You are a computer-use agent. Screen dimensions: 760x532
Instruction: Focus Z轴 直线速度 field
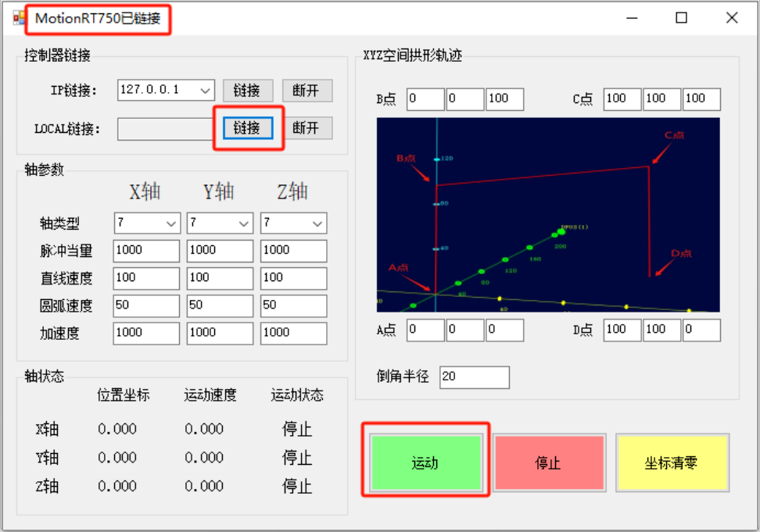294,278
